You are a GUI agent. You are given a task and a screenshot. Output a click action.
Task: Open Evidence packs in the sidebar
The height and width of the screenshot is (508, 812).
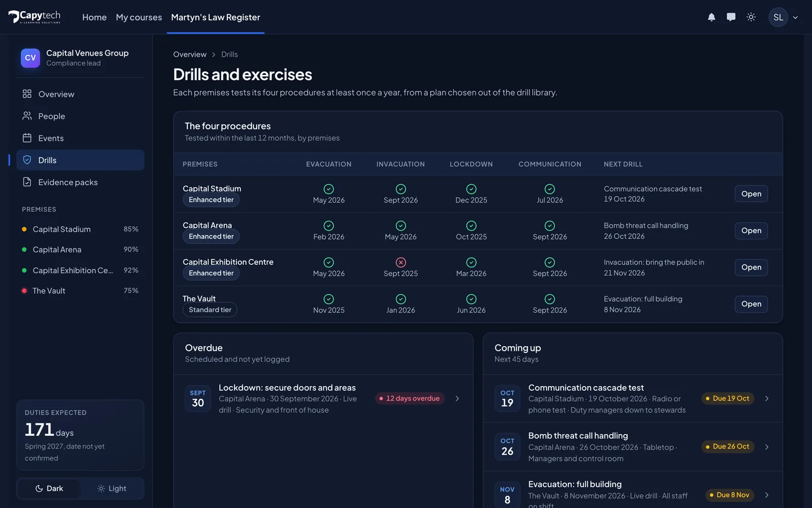click(80, 182)
